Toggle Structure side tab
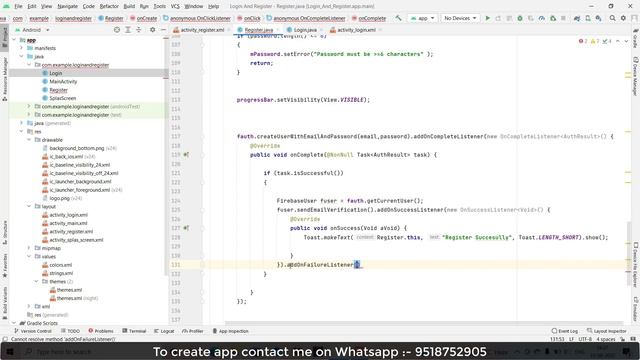Viewport: 640px width, 360px height. click(4, 233)
